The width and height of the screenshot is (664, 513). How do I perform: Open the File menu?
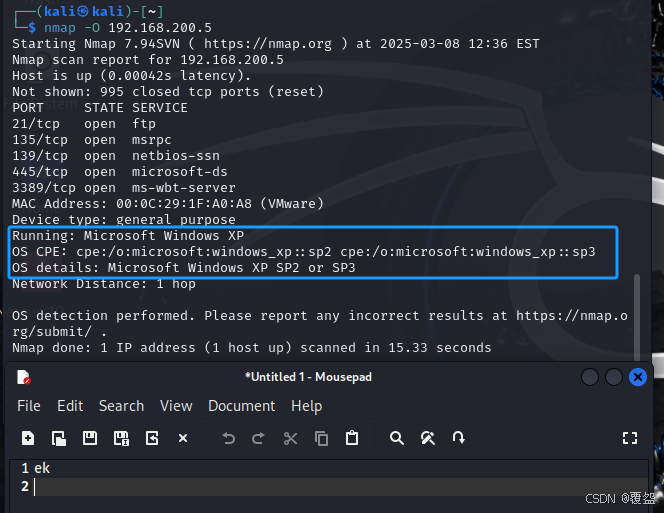point(29,406)
